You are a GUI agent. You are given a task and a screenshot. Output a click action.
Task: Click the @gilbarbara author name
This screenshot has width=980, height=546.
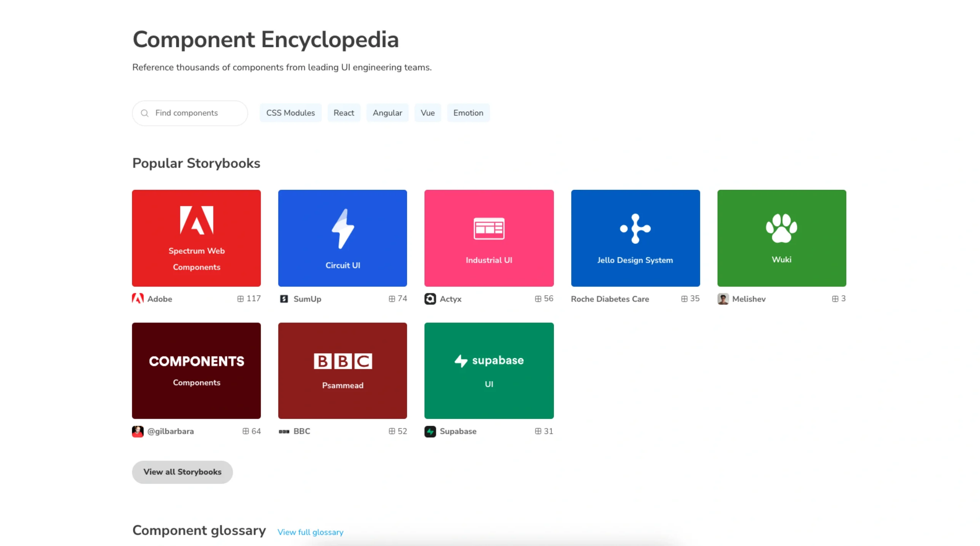[170, 431]
